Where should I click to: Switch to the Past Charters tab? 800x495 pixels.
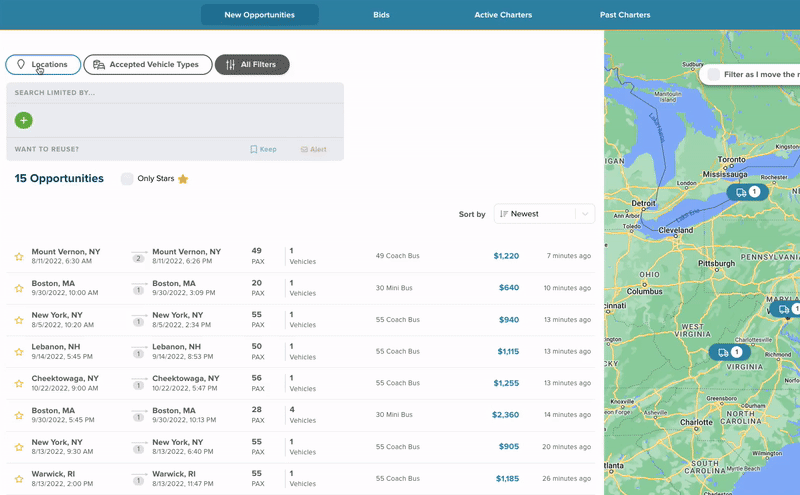click(x=625, y=15)
